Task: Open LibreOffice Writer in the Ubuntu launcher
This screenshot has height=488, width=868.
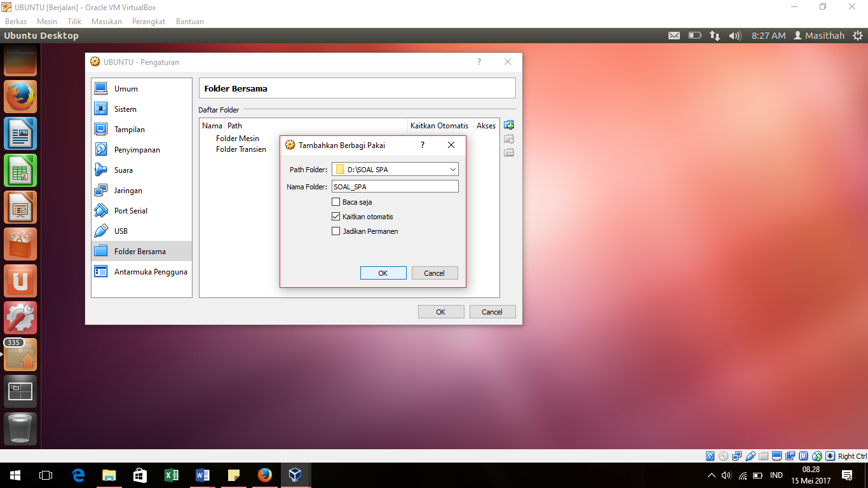Action: click(20, 133)
